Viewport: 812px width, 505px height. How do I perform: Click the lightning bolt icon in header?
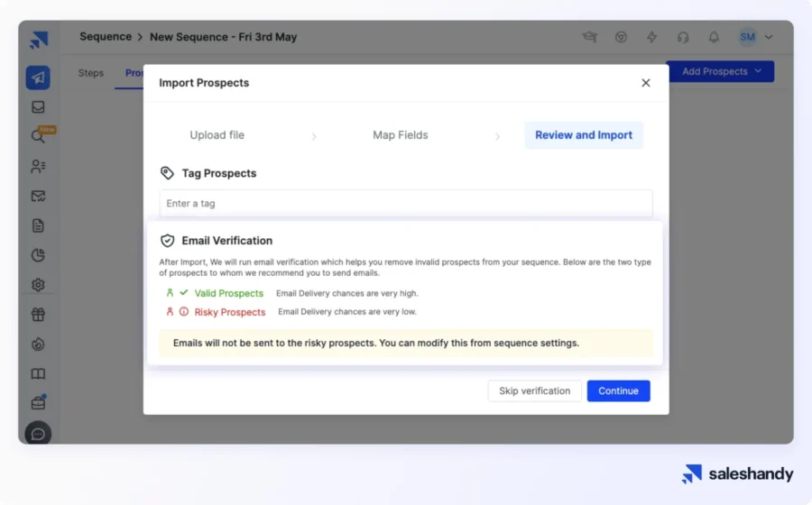tap(651, 37)
